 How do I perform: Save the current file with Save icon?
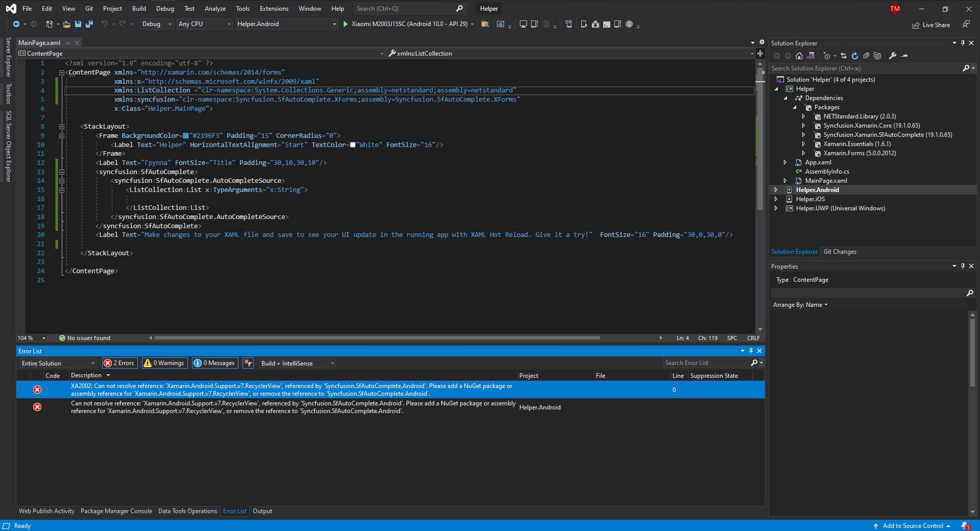pos(78,24)
